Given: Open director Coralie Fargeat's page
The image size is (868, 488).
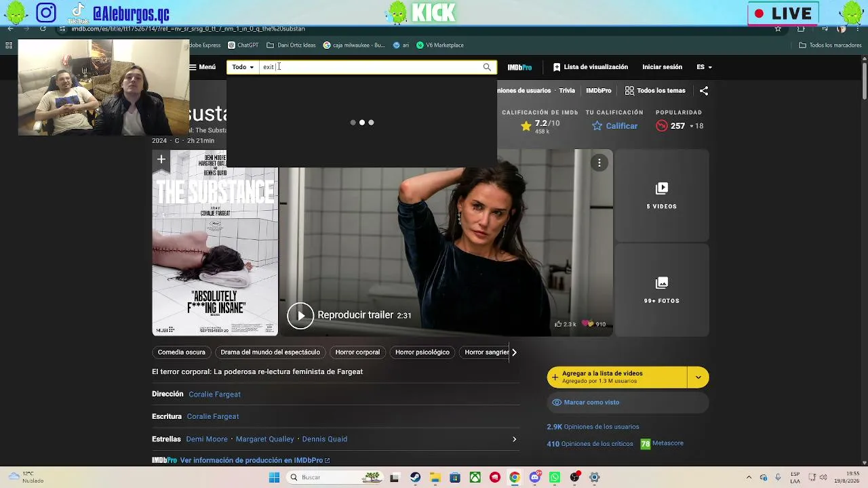Looking at the screenshot, I should click(214, 394).
